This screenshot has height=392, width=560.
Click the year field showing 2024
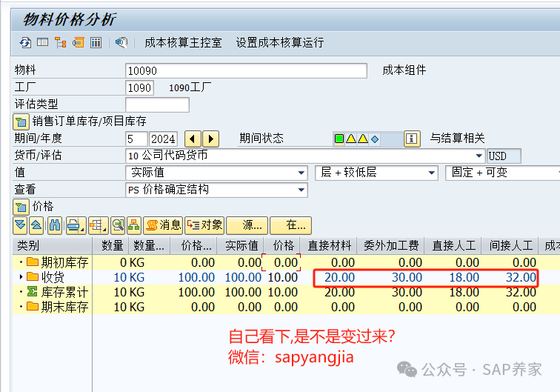[163, 139]
